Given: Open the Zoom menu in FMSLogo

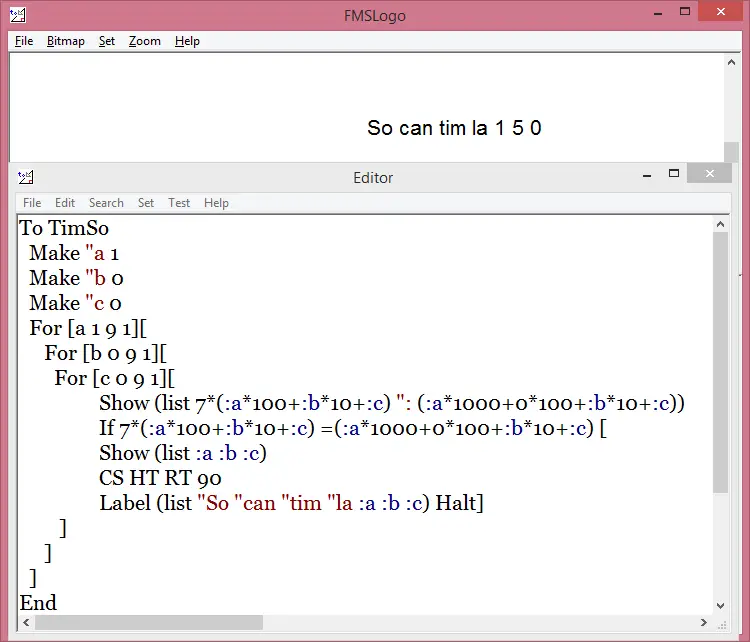Looking at the screenshot, I should point(145,41).
